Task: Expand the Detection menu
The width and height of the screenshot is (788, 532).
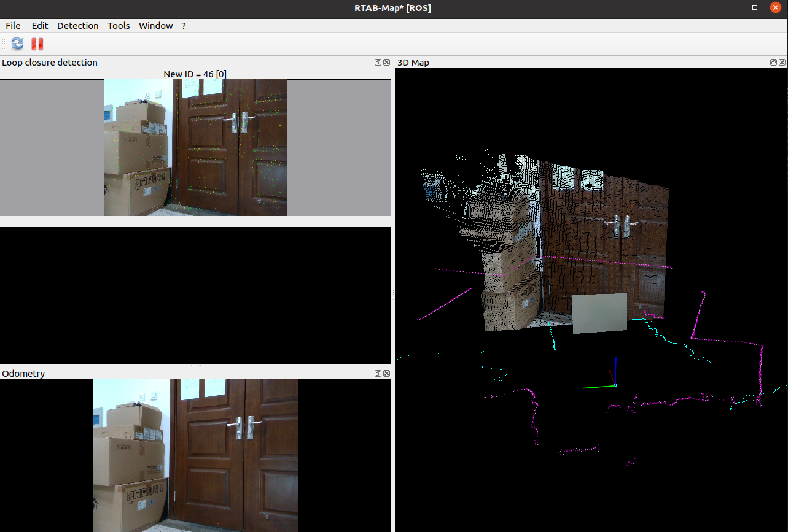Action: click(x=78, y=26)
